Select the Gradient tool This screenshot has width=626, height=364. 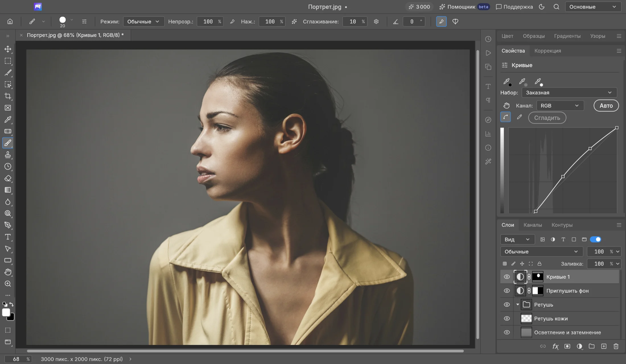8,190
